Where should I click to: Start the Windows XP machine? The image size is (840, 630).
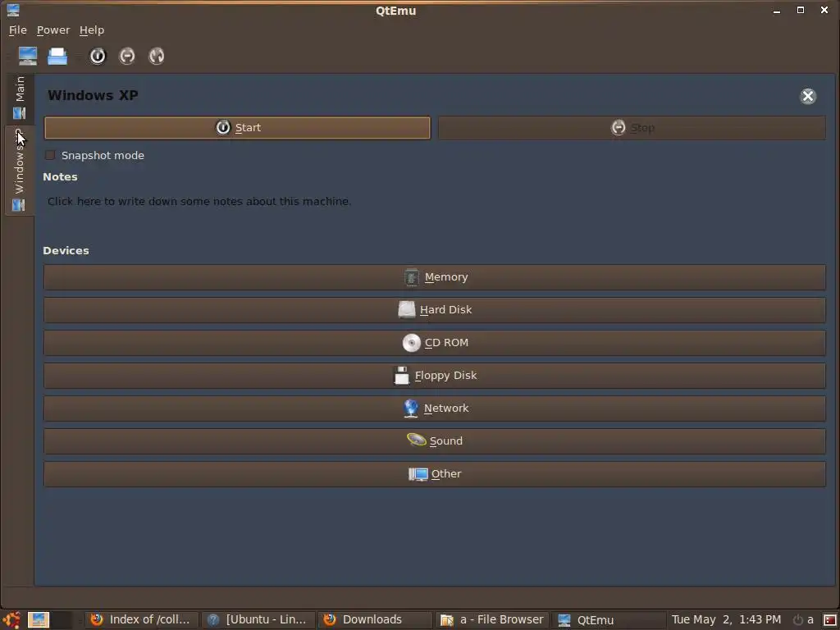tap(237, 127)
